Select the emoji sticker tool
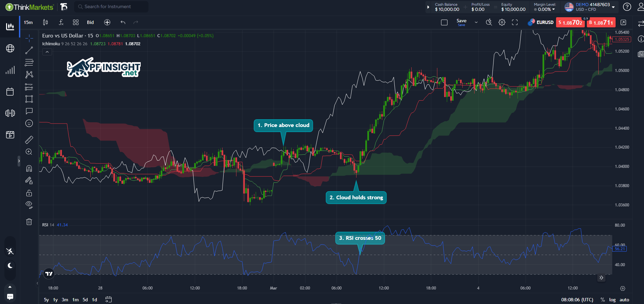 pos(29,123)
